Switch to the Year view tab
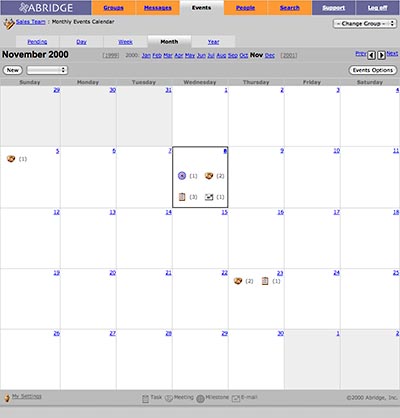The width and height of the screenshot is (400, 418). point(213,42)
